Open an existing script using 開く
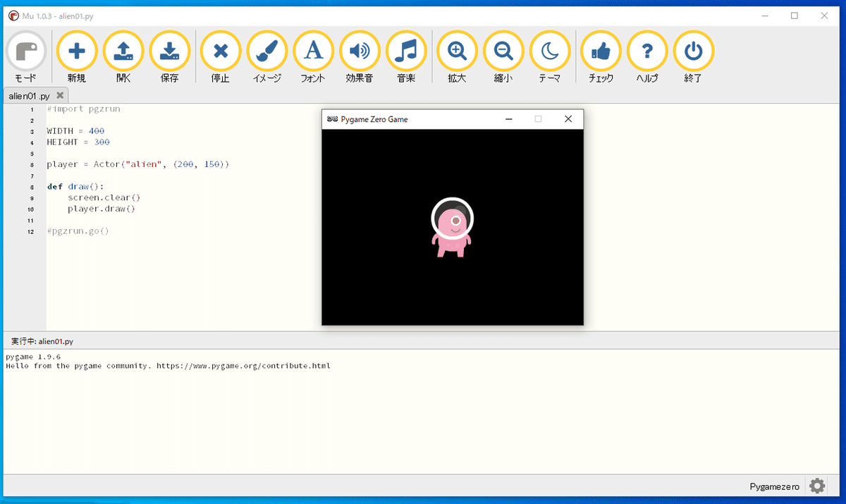Image resolution: width=846 pixels, height=504 pixels. coord(123,50)
